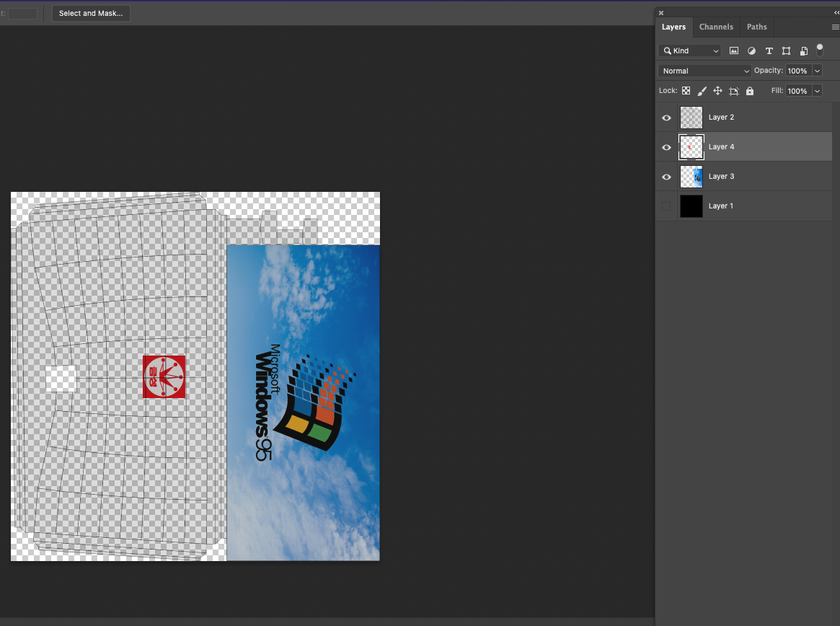The width and height of the screenshot is (840, 626).
Task: Switch to the Channels tab
Action: (x=716, y=27)
